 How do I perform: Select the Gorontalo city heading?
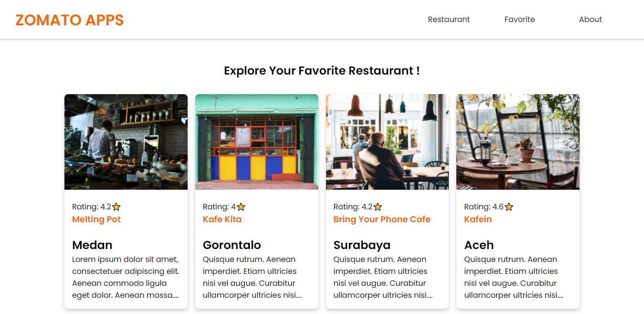pos(232,245)
